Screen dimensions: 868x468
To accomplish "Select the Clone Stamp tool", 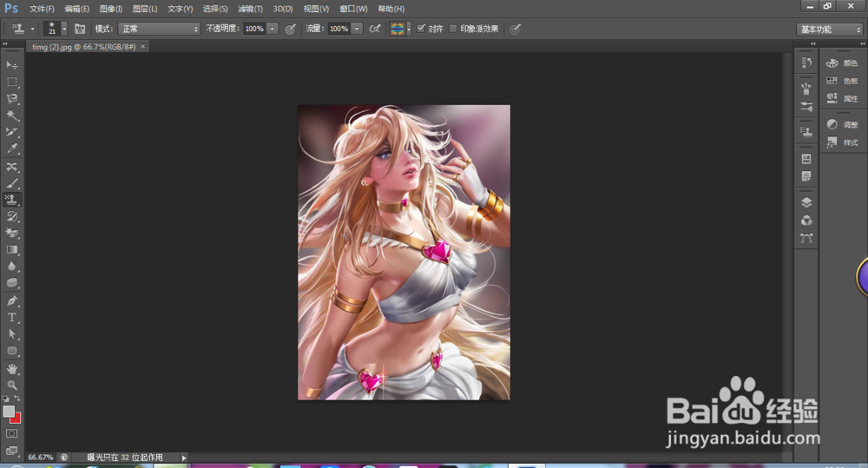I will click(11, 200).
